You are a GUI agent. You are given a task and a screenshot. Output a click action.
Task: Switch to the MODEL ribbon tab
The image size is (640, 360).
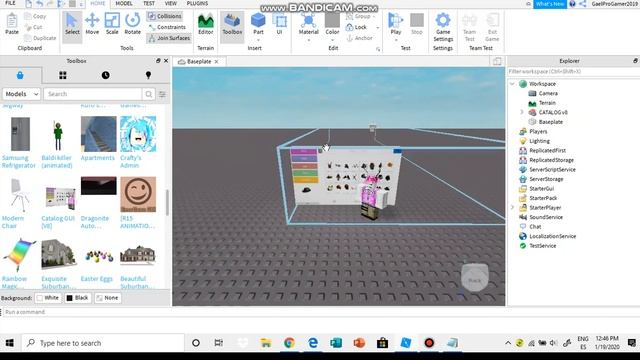tap(124, 3)
